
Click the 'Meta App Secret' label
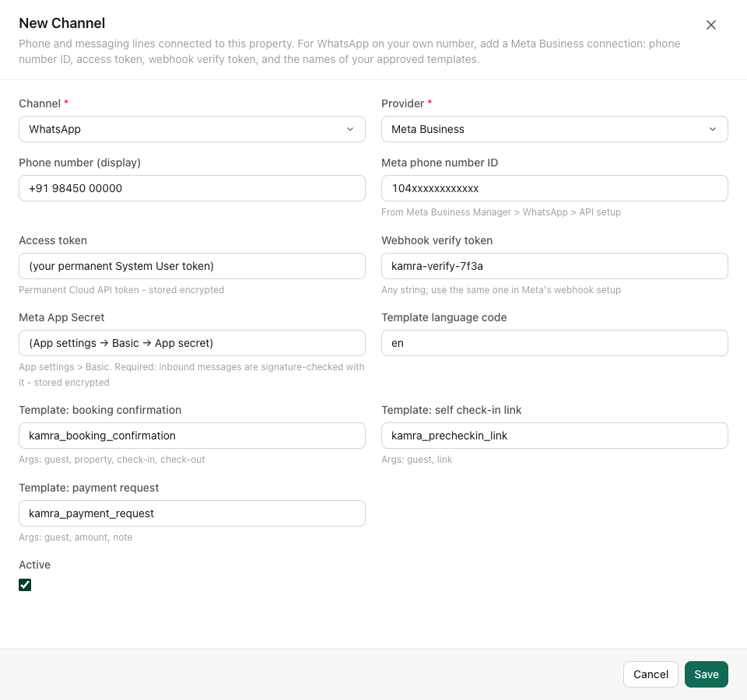click(62, 317)
